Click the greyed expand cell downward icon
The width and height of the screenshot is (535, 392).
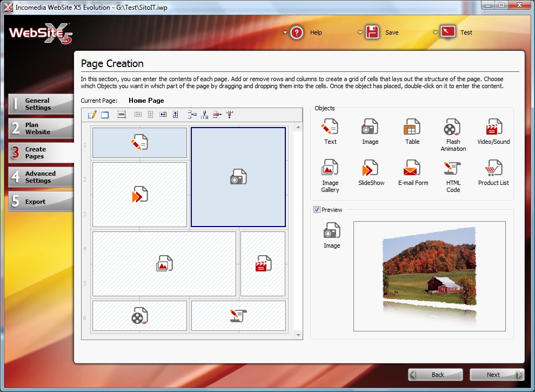tap(150, 115)
